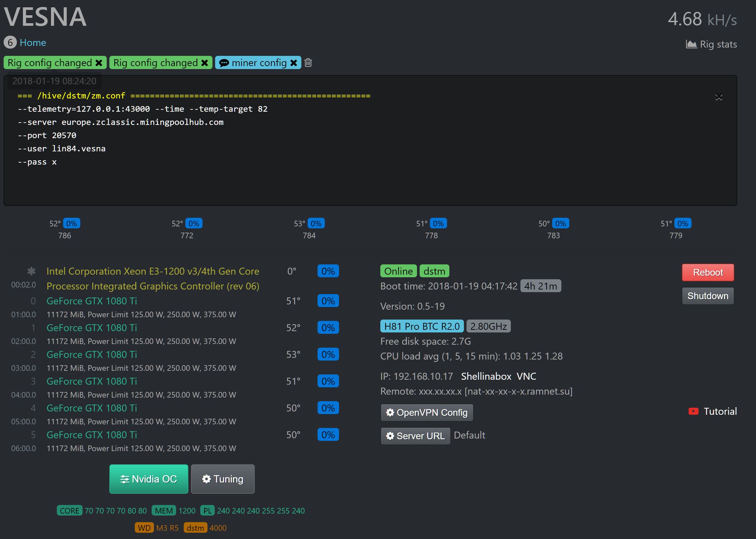Select GeForce GTX 1080 Ti GPU 0
Screen dimensions: 756x539
(x=92, y=301)
